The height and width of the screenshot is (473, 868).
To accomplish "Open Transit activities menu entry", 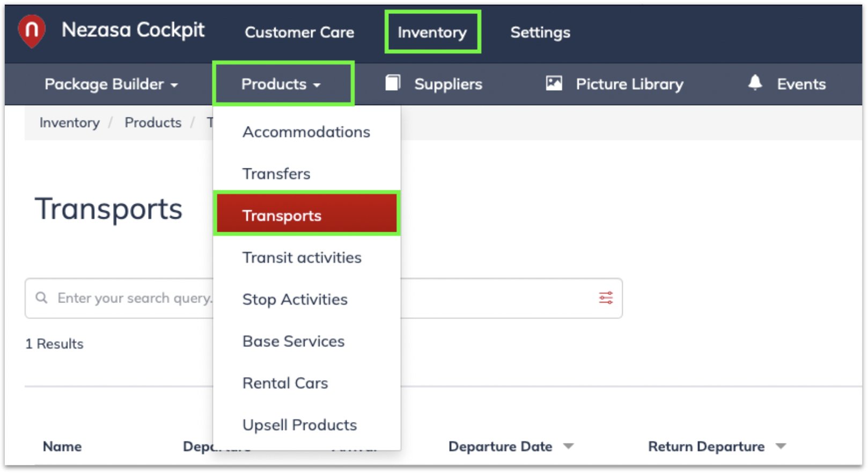I will coord(301,257).
